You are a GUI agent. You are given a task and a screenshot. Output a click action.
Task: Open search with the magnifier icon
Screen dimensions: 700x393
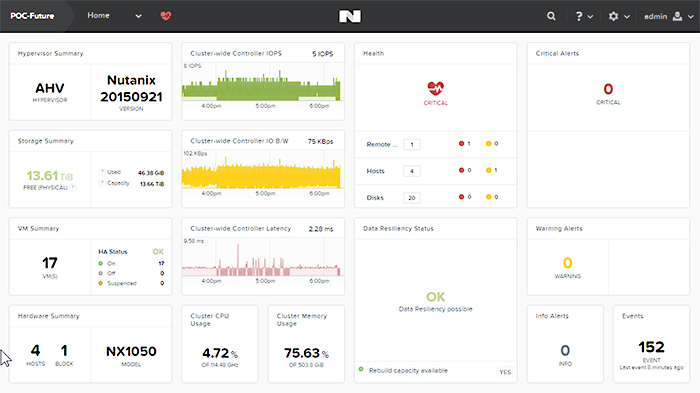[x=551, y=16]
